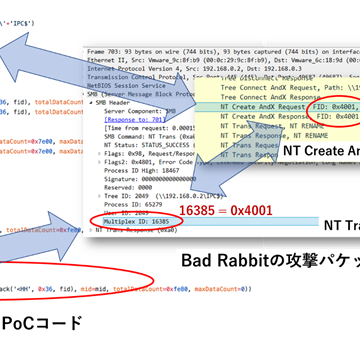Click the NetBIOS Session Service line
The height and width of the screenshot is (360, 360).
click(x=126, y=86)
